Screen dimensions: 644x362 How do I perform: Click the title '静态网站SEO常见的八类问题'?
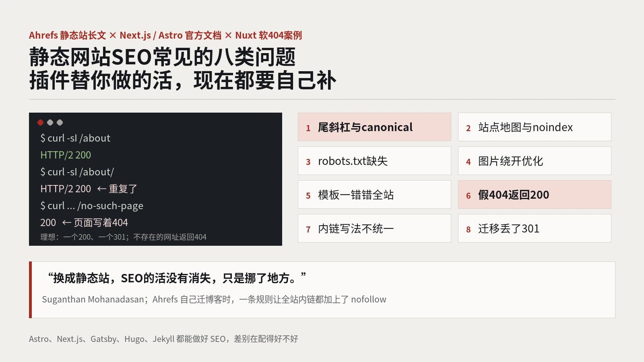click(x=162, y=57)
